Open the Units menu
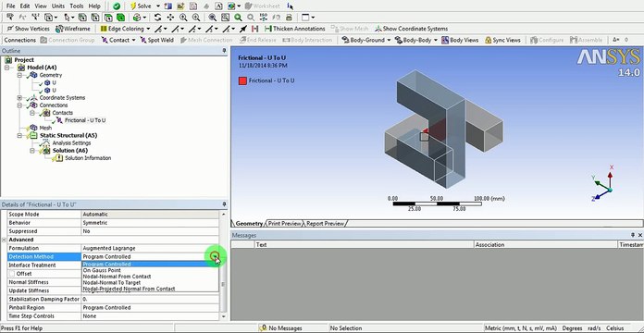Viewport: 644px width, 333px height. [58, 6]
